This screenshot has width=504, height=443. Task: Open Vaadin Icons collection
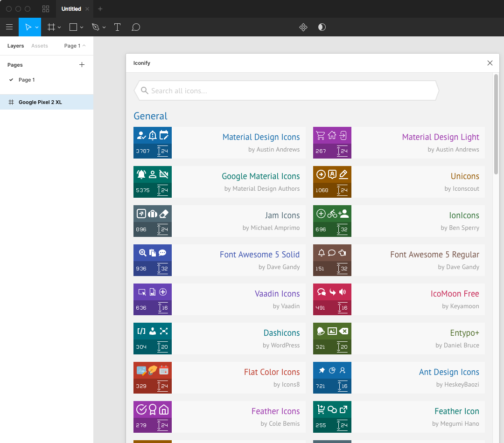click(219, 299)
